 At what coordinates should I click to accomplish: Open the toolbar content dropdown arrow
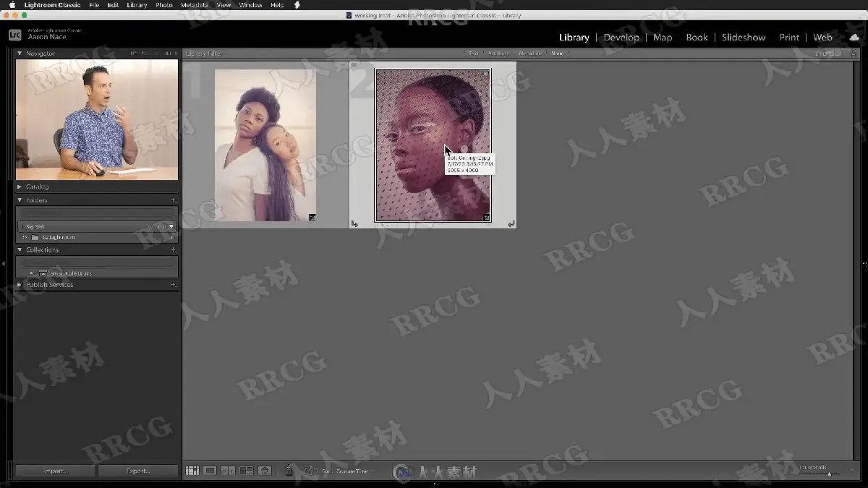[x=853, y=471]
